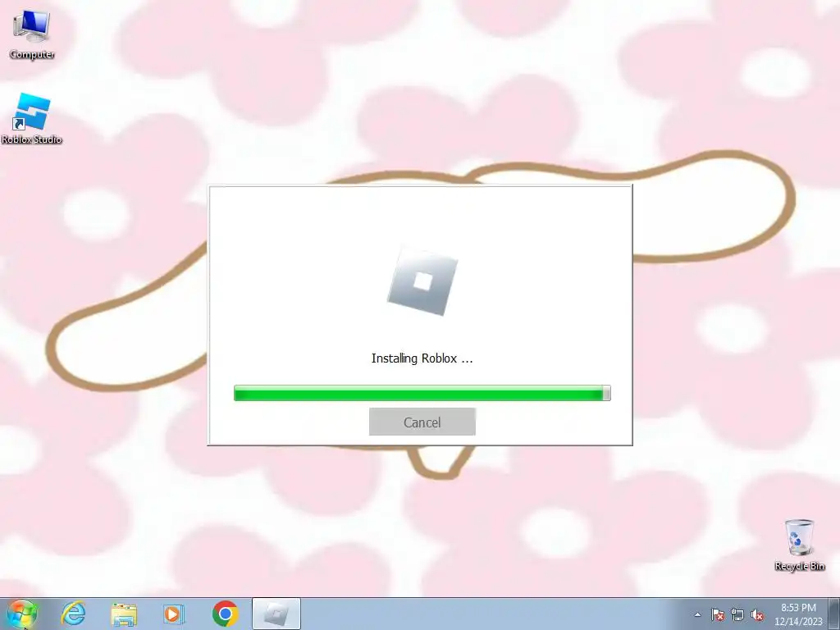The width and height of the screenshot is (840, 630).
Task: Open the network status tray icon
Action: 737,614
